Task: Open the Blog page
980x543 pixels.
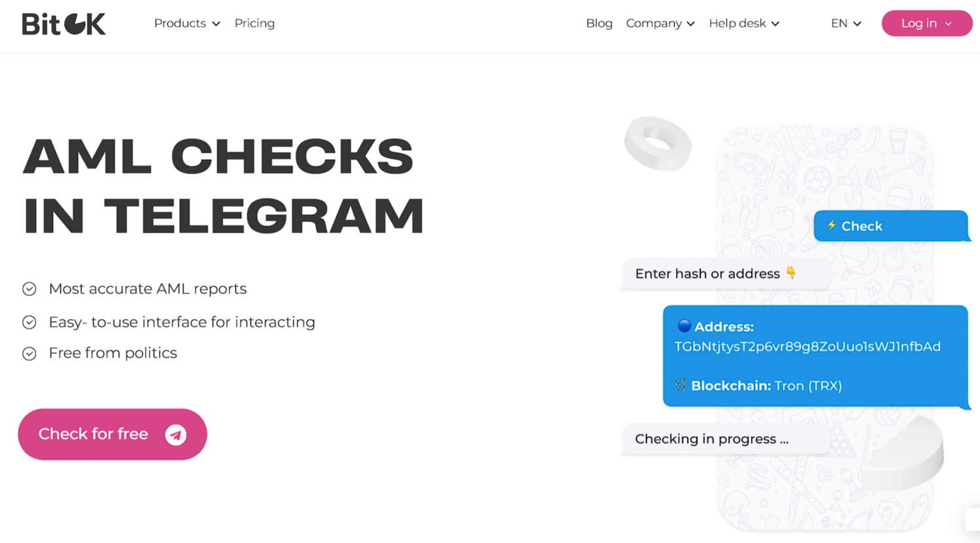Action: pyautogui.click(x=599, y=23)
